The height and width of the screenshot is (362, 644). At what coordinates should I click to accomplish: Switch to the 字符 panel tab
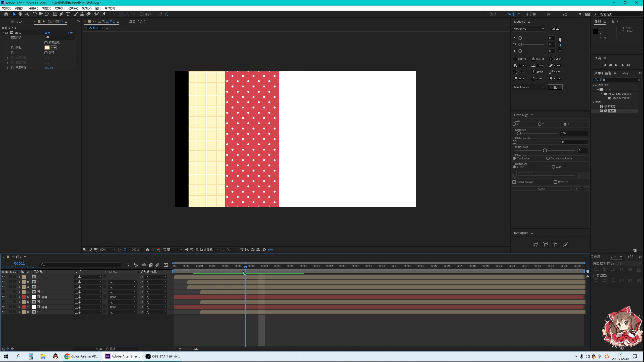coord(625,73)
